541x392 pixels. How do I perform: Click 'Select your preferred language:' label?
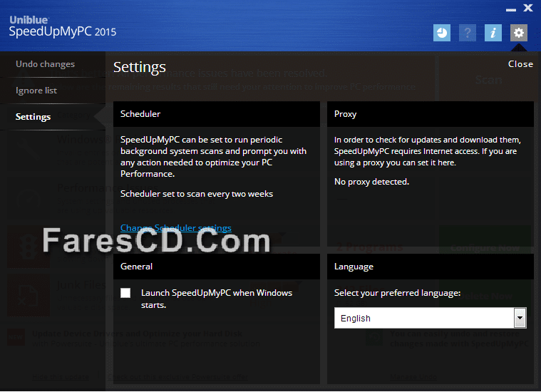397,294
